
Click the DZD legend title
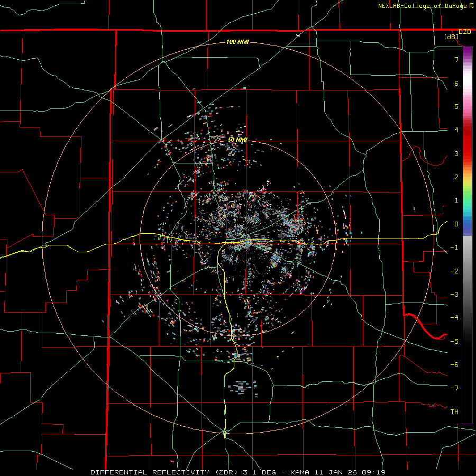[x=464, y=32]
